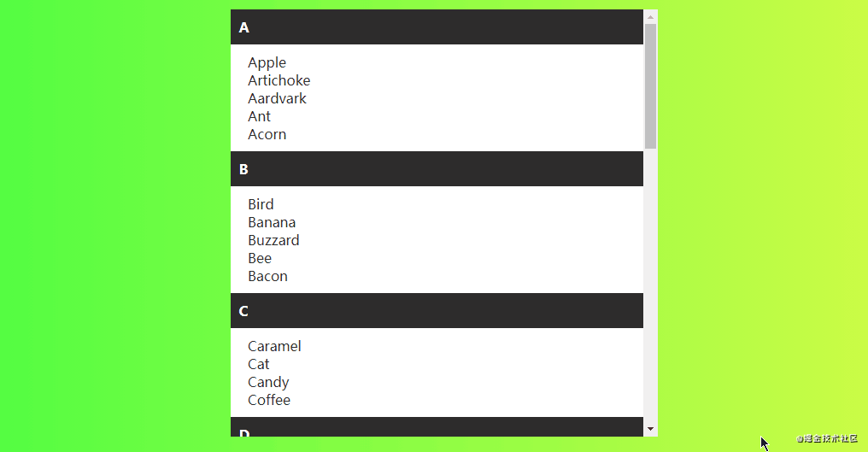Choose Candy in the list

[268, 382]
